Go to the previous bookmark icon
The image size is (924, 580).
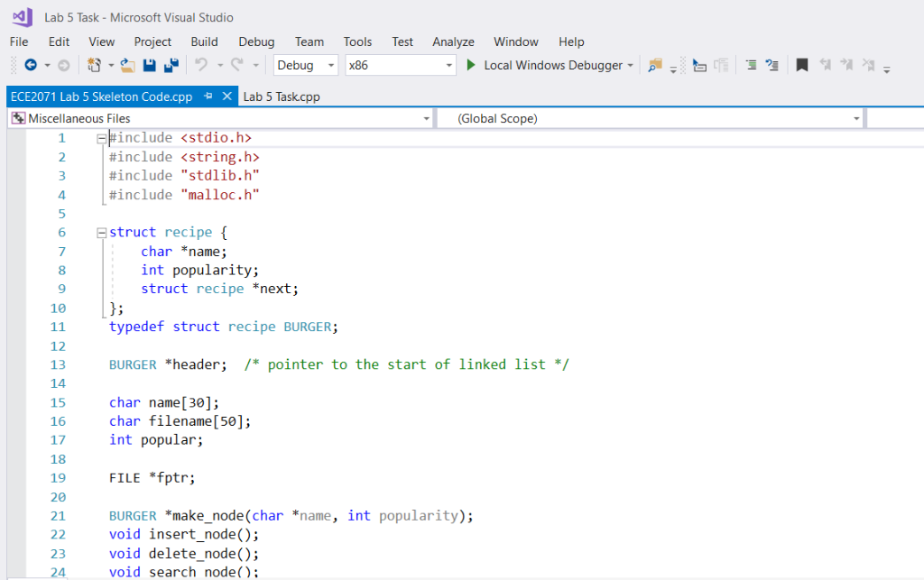[x=825, y=65]
